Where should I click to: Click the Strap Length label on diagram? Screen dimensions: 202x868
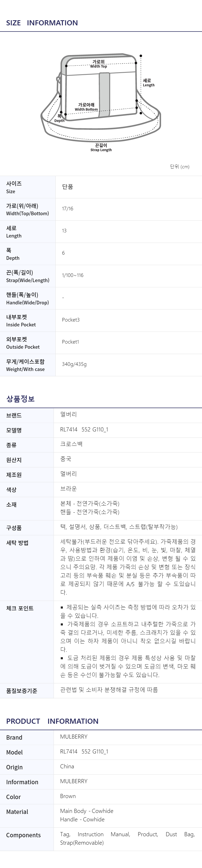(x=101, y=148)
